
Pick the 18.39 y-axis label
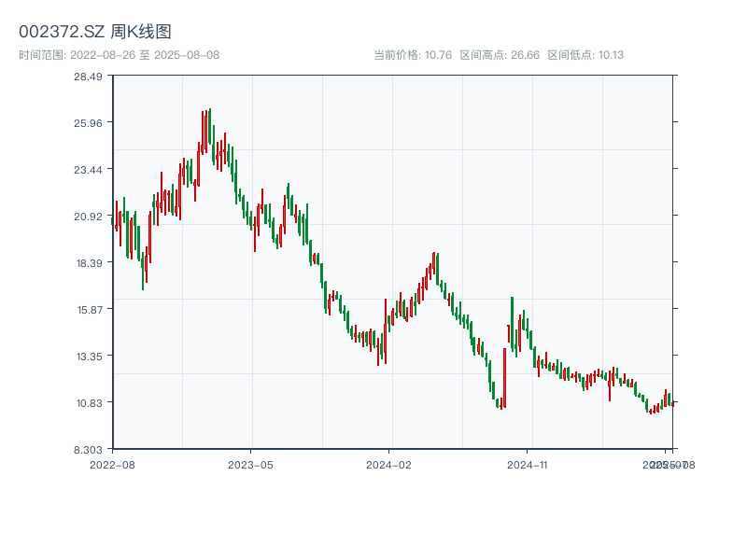click(x=89, y=263)
